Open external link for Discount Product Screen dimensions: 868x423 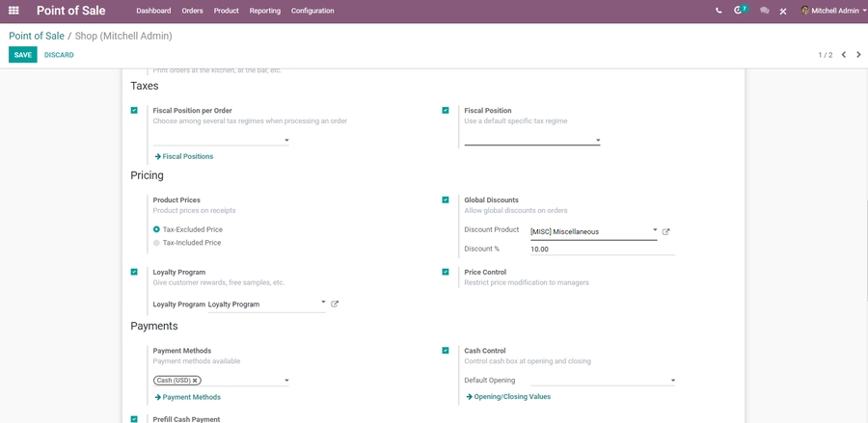click(665, 232)
